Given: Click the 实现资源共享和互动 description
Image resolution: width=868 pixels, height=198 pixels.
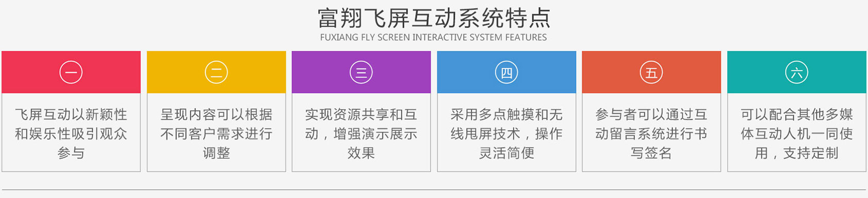Looking at the screenshot, I should (361, 133).
